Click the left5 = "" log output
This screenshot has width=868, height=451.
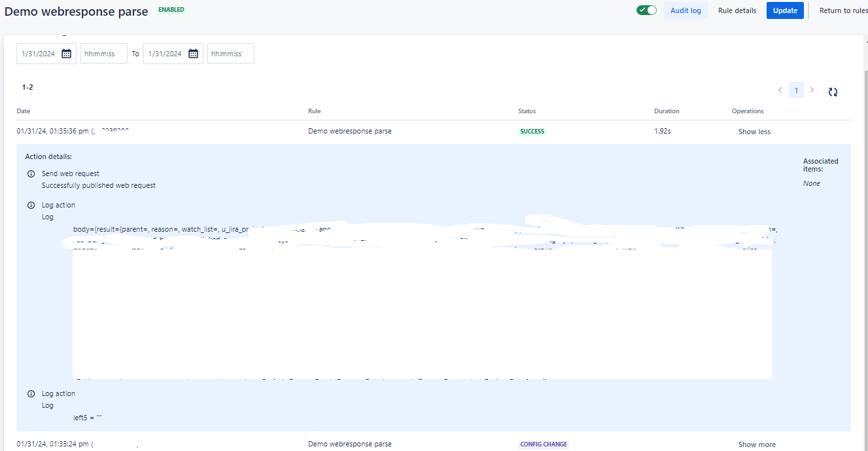point(88,418)
